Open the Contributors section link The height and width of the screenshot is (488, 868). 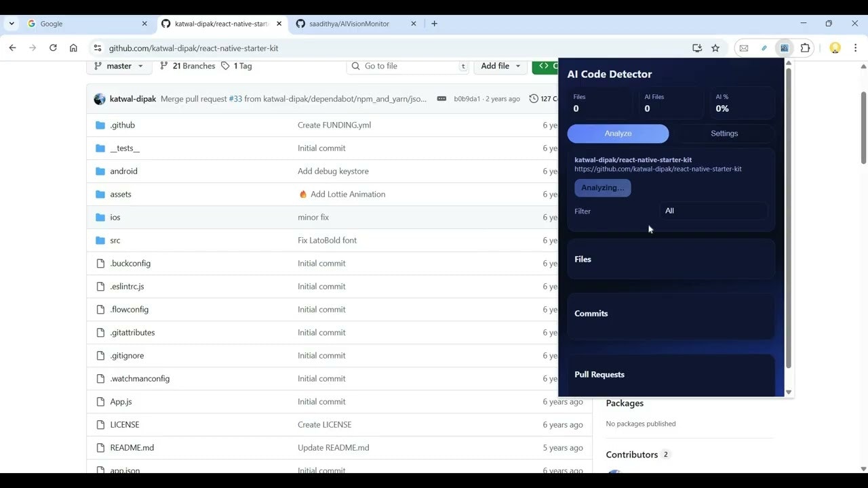pyautogui.click(x=632, y=454)
